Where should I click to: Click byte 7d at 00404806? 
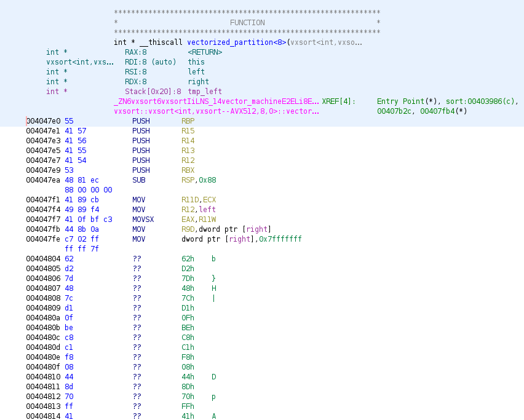(69, 279)
